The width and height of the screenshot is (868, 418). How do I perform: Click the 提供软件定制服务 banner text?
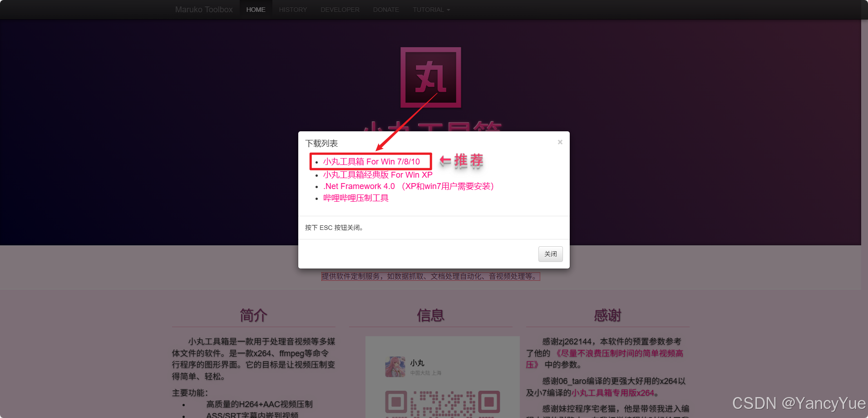[x=430, y=276]
